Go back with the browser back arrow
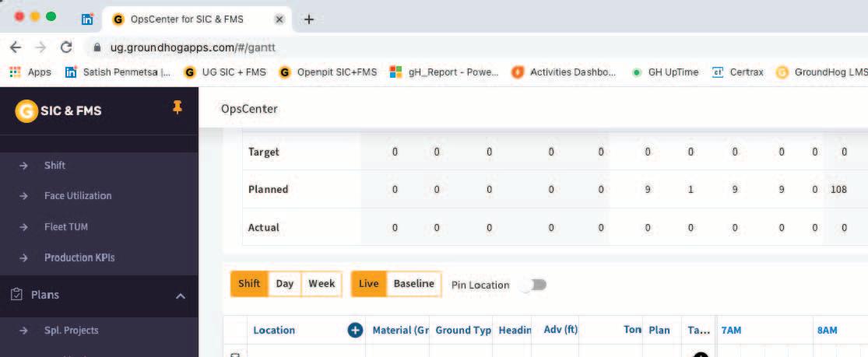 16,47
